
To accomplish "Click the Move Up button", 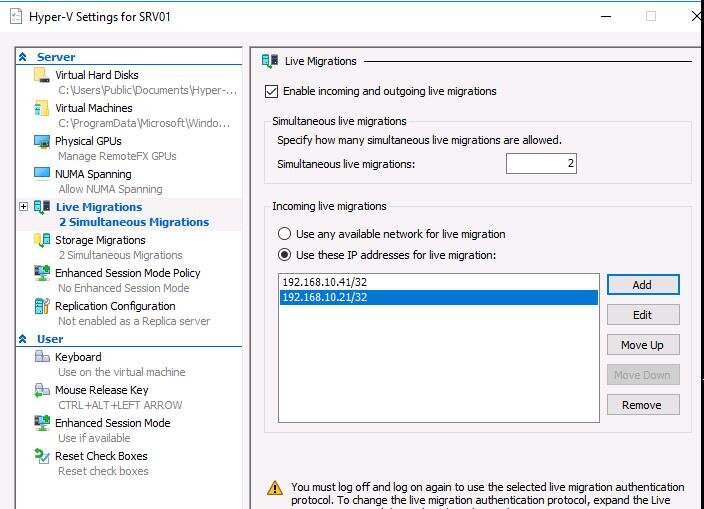I will (643, 345).
